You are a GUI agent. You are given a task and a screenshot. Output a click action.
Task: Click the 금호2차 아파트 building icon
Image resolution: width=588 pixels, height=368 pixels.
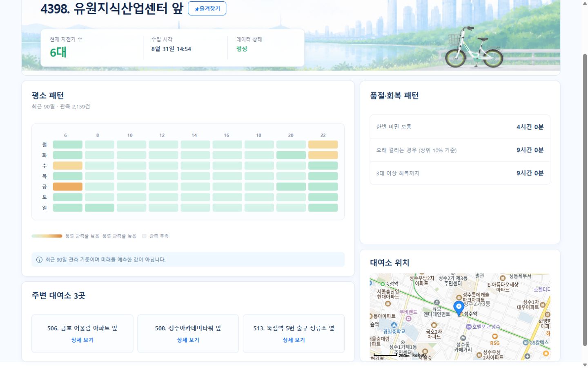[434, 326]
